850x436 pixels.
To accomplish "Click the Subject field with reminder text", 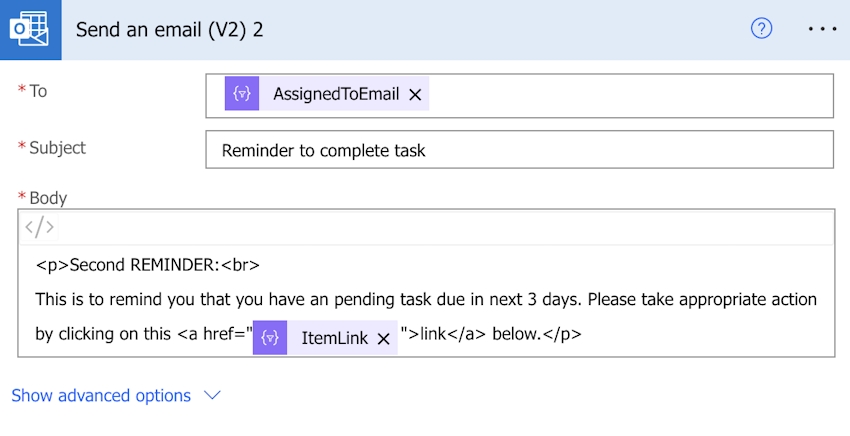I will pyautogui.click(x=518, y=151).
